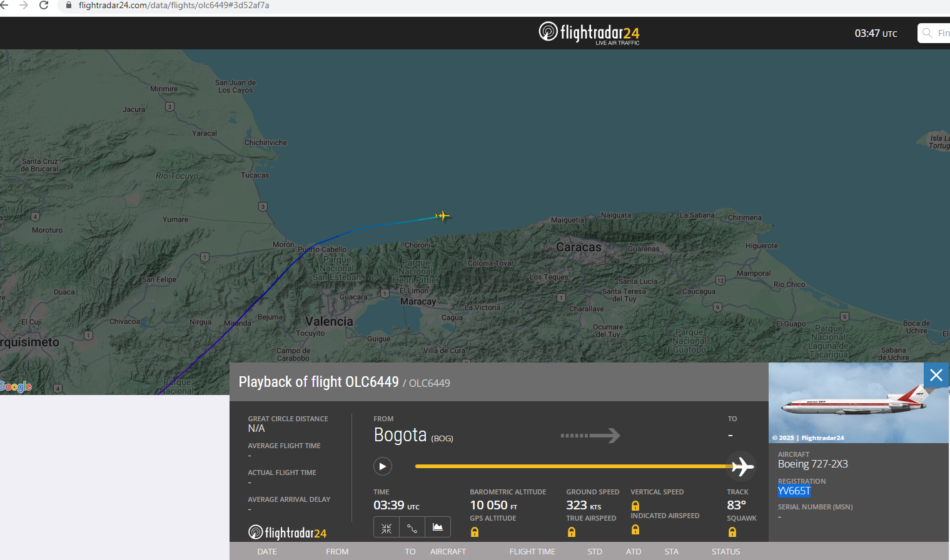950x560 pixels.
Task: Click the Puerto Cabello label on the map
Action: (x=322, y=249)
